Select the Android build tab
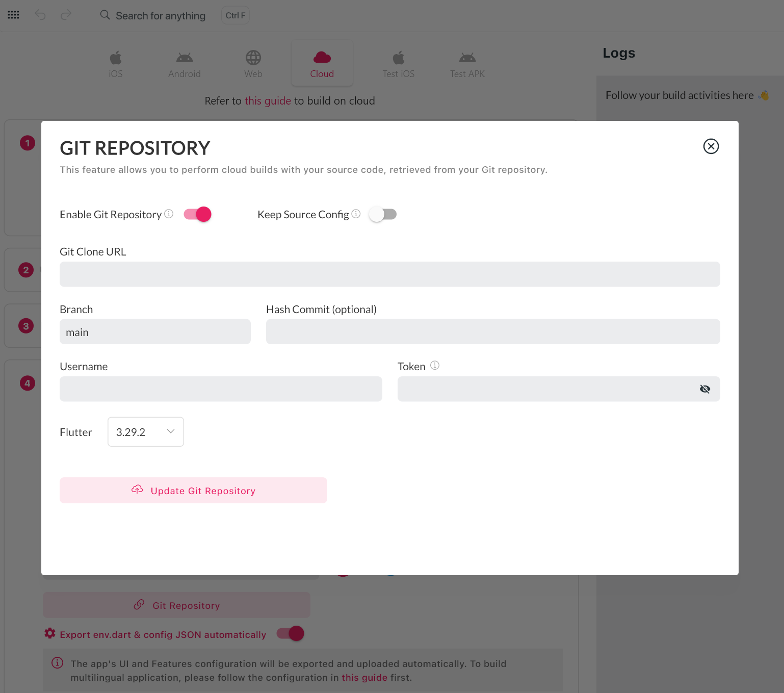This screenshot has height=693, width=784. click(x=184, y=64)
